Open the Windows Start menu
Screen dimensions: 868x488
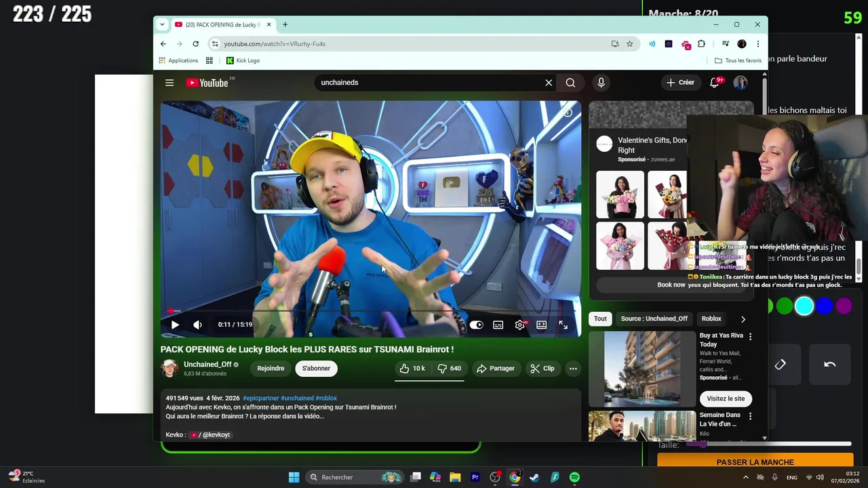click(294, 477)
